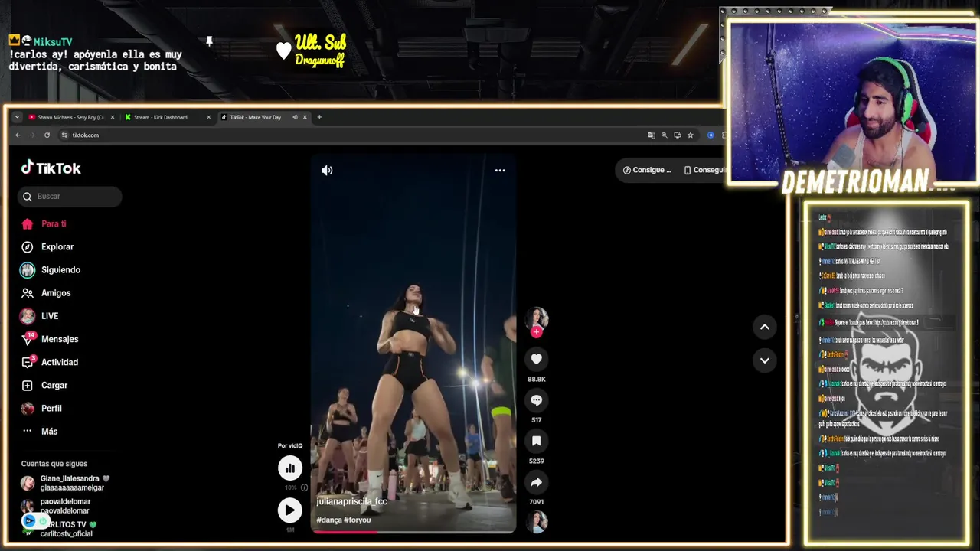
Task: Click the Cargar plus icon
Action: pos(28,385)
